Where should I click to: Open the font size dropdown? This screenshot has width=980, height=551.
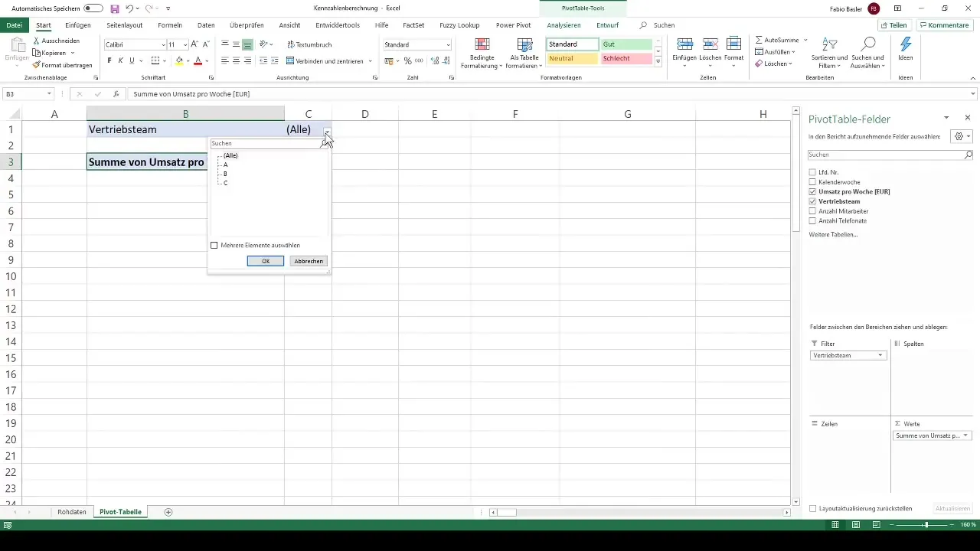(185, 45)
